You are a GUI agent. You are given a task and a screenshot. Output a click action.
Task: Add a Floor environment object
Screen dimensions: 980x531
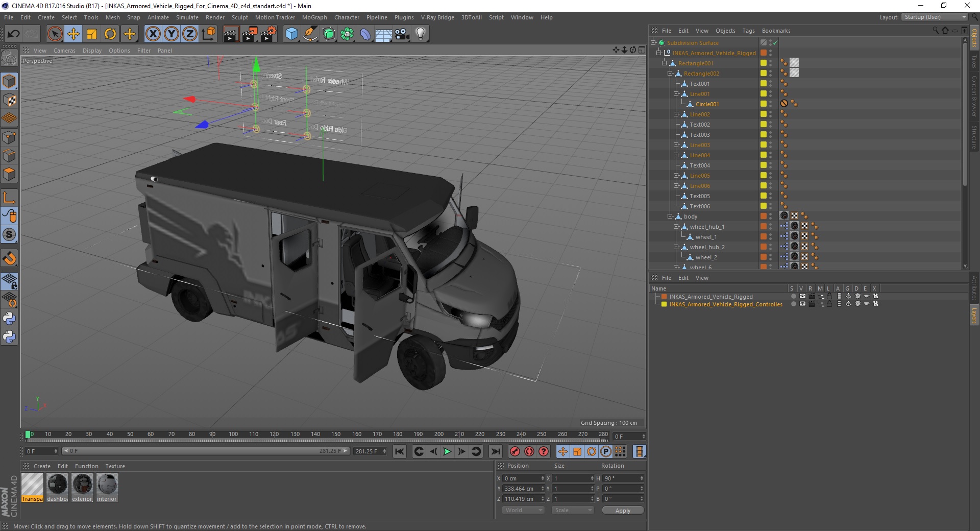[383, 34]
